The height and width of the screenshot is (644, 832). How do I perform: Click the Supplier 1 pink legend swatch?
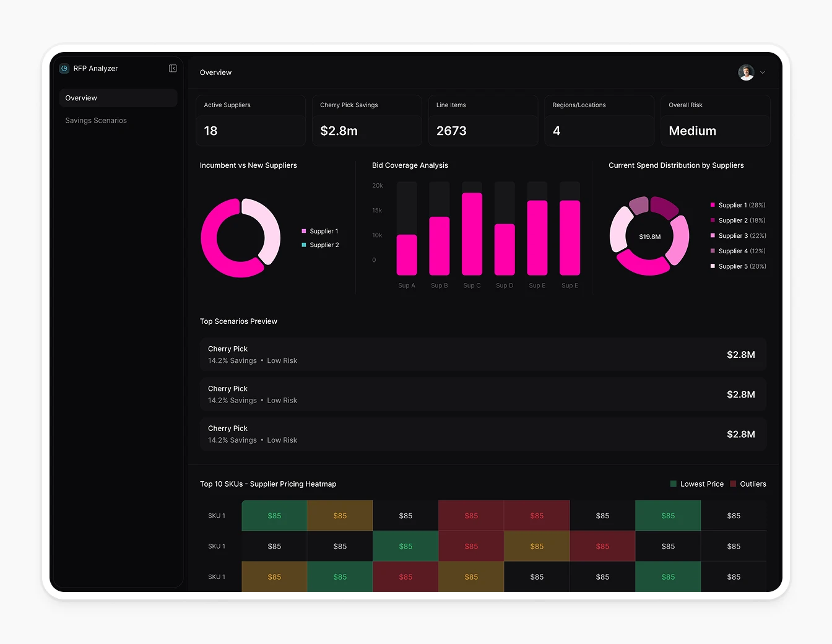point(304,232)
